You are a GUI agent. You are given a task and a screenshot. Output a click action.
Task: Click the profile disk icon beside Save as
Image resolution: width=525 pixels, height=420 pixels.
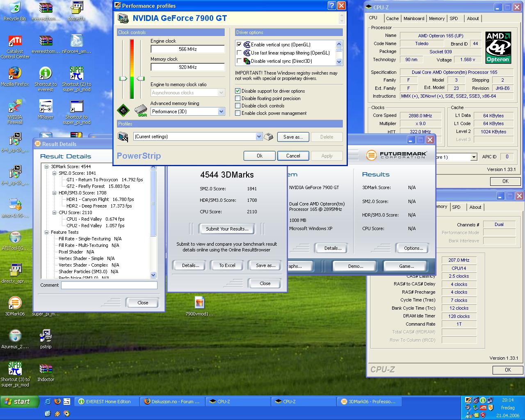click(268, 137)
